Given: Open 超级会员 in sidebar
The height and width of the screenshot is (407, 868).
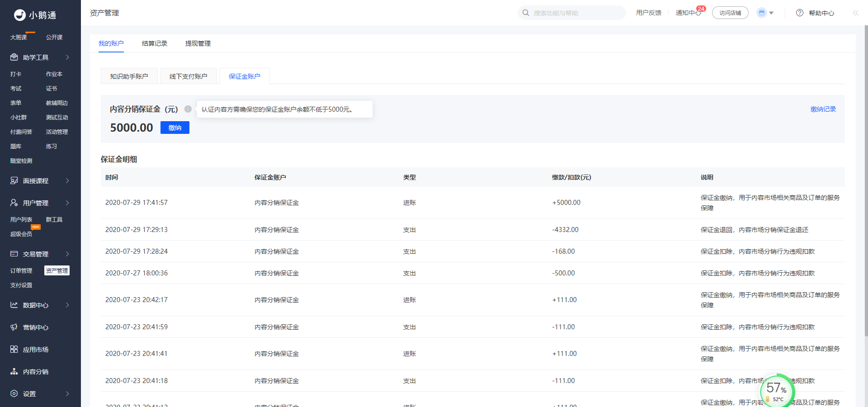Looking at the screenshot, I should point(21,234).
